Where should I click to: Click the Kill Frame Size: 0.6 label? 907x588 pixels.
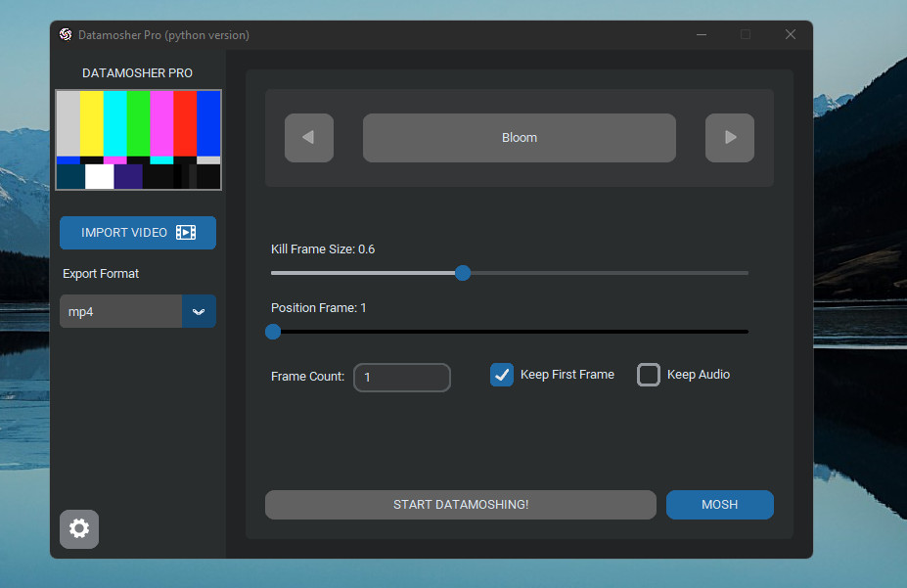point(323,249)
